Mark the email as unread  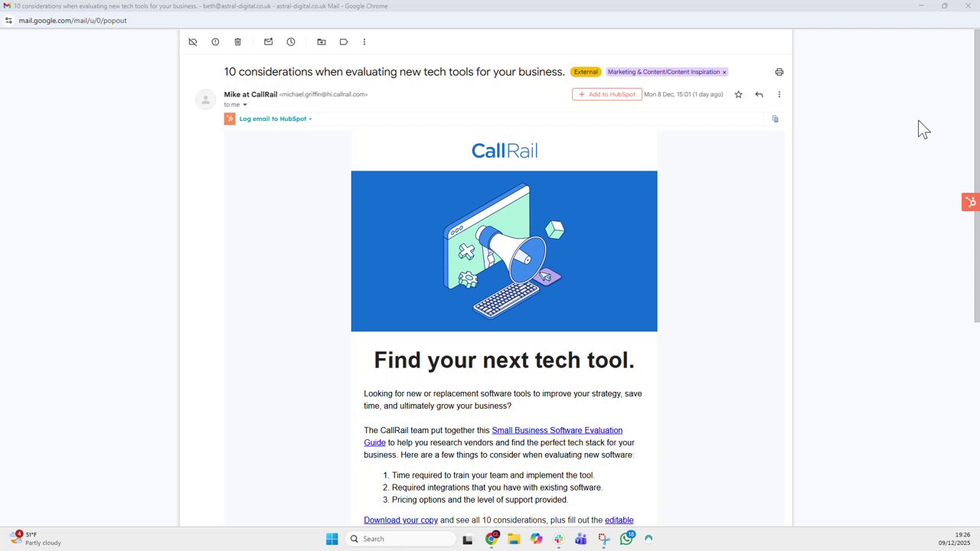(268, 42)
